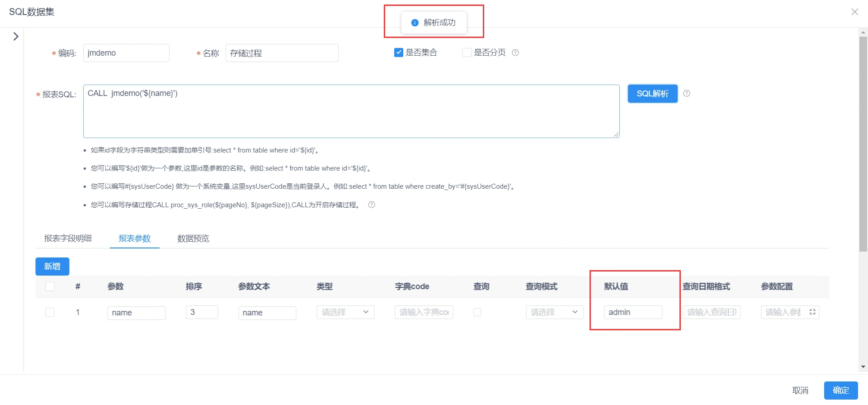
Task: Click the 参数配置 column header
Action: click(x=777, y=286)
